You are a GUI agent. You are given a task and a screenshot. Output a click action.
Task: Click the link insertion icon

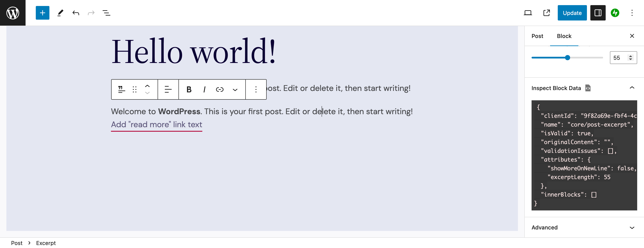220,89
